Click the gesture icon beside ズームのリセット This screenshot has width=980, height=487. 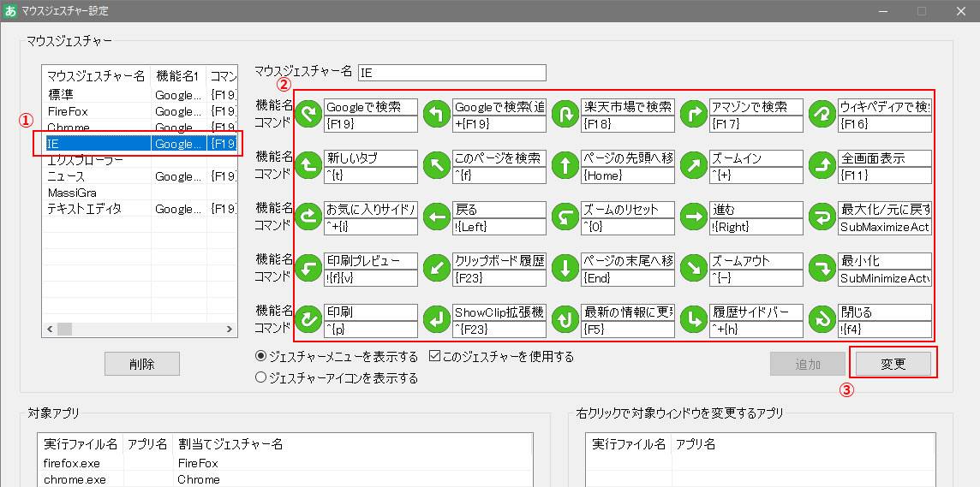(565, 216)
